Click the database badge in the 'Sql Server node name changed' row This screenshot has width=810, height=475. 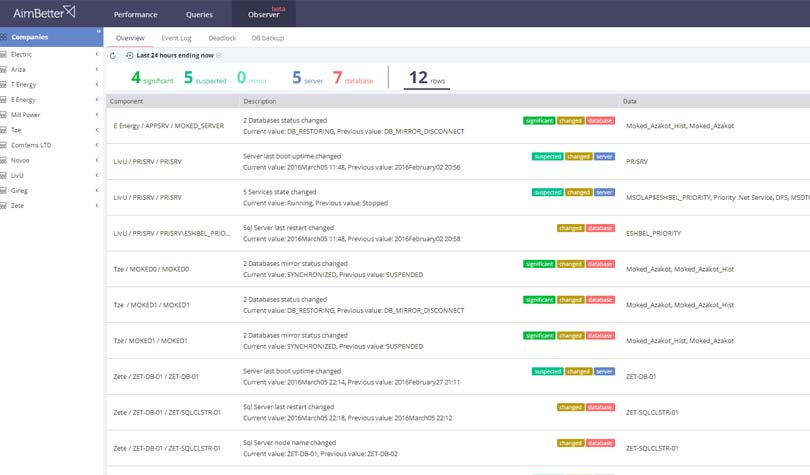(x=600, y=444)
